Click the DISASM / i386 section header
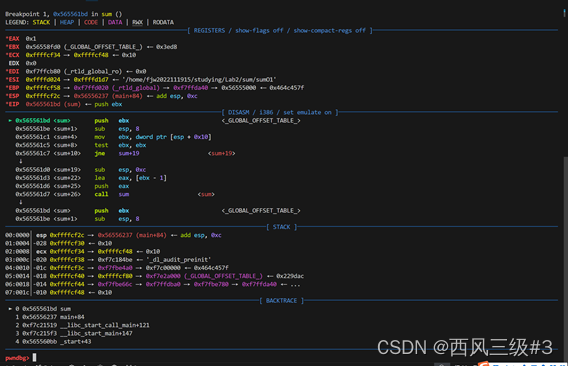Image resolution: width=569 pixels, height=367 pixels. pos(280,113)
